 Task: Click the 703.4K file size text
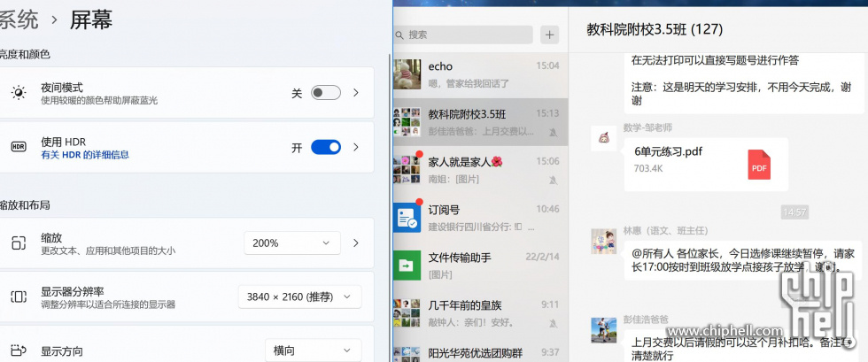click(x=648, y=168)
